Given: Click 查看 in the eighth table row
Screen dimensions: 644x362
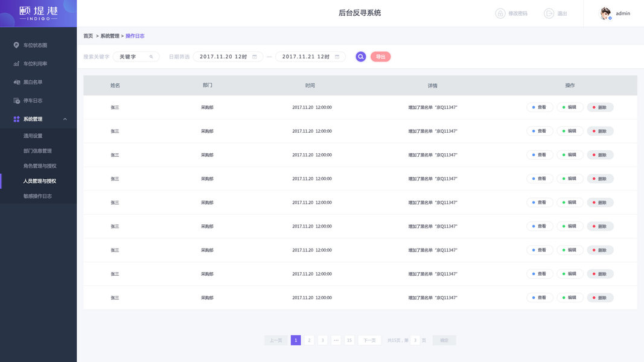Looking at the screenshot, I should tap(540, 274).
